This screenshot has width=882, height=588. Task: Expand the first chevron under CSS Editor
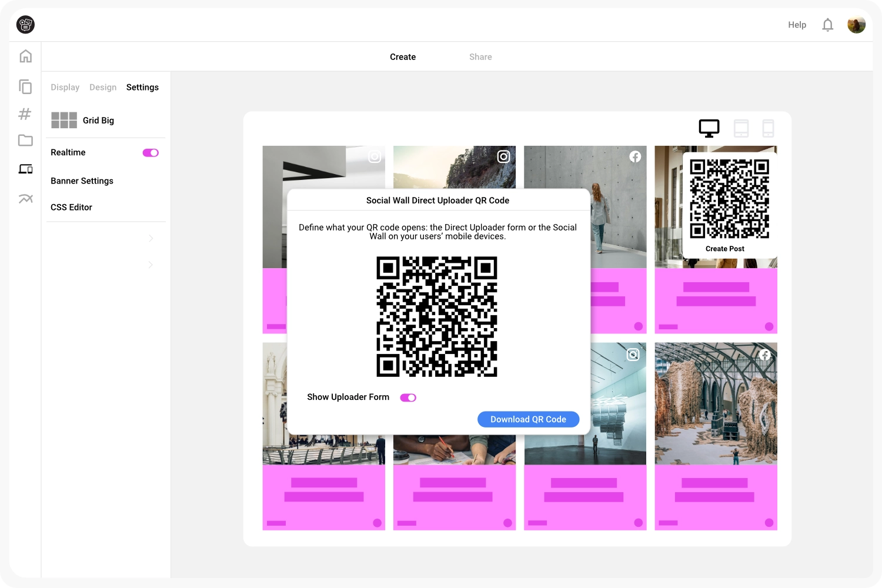tap(151, 238)
